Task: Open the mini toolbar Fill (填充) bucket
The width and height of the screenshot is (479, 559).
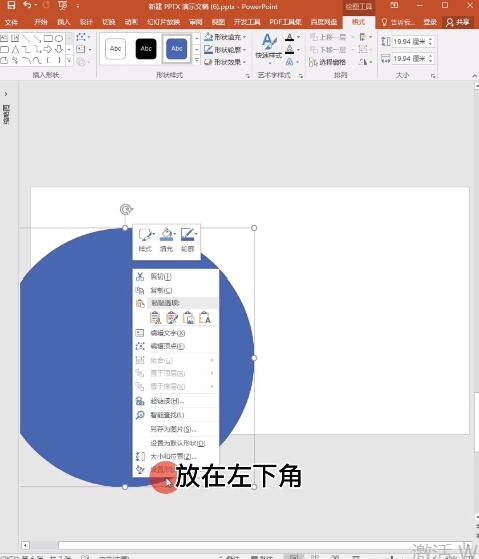Action: [x=166, y=240]
